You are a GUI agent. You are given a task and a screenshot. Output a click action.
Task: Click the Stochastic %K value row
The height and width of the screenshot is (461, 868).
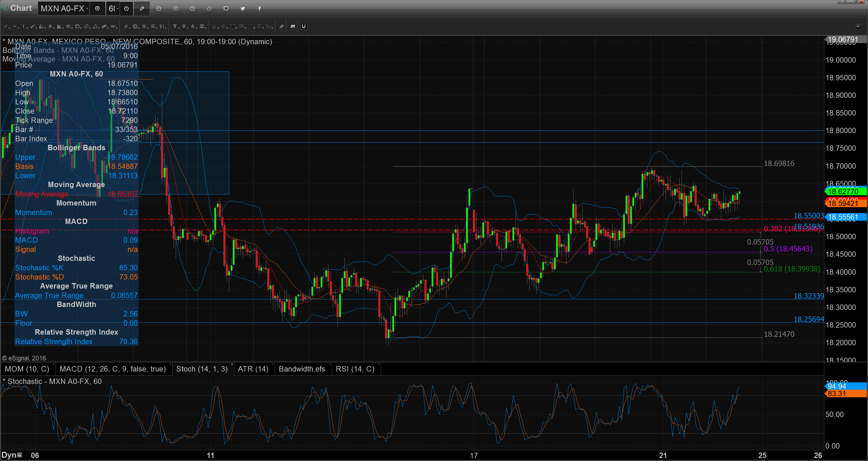76,268
